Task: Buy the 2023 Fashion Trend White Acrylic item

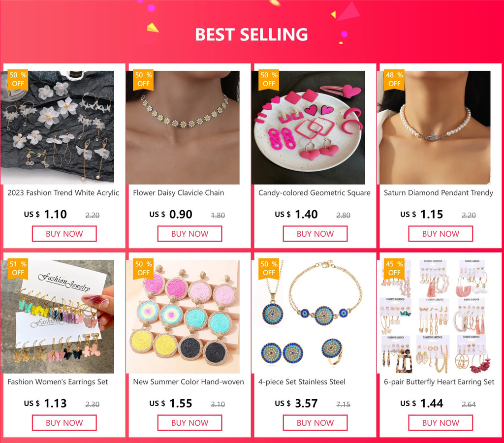Action: (x=64, y=234)
